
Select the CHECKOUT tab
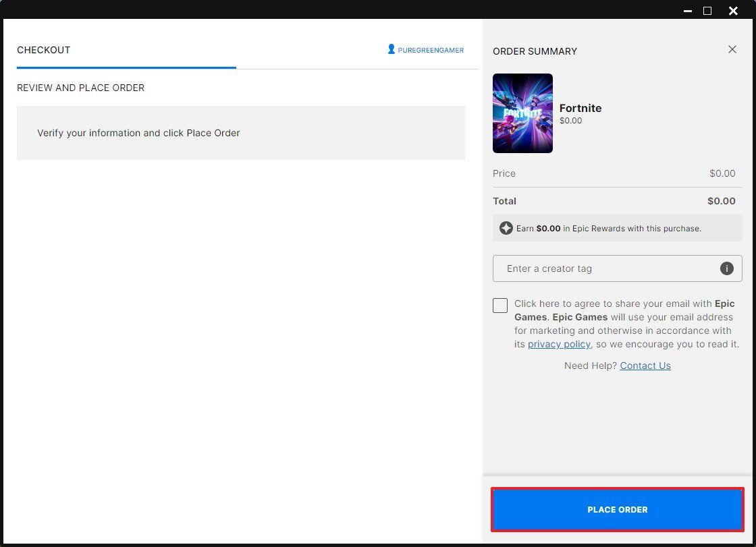(x=43, y=49)
